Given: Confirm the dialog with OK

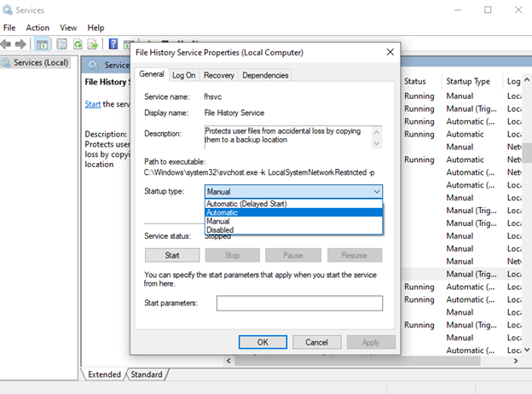Looking at the screenshot, I should pyautogui.click(x=263, y=342).
